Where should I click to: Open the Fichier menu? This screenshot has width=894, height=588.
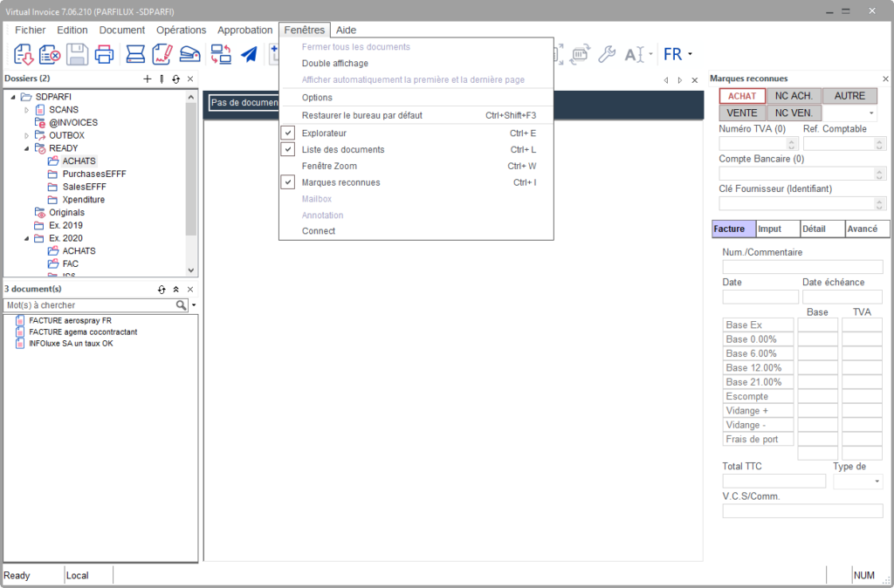tap(31, 31)
